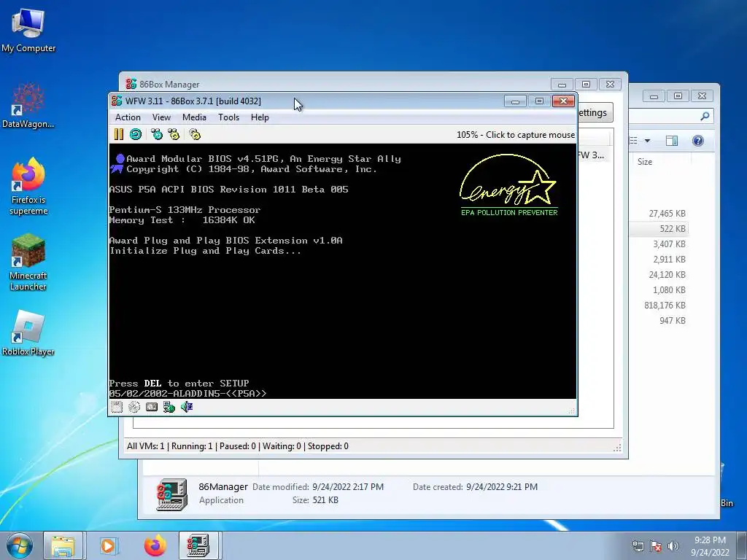Click the network status bar icon
Image resolution: width=747 pixels, height=560 pixels.
(x=169, y=407)
